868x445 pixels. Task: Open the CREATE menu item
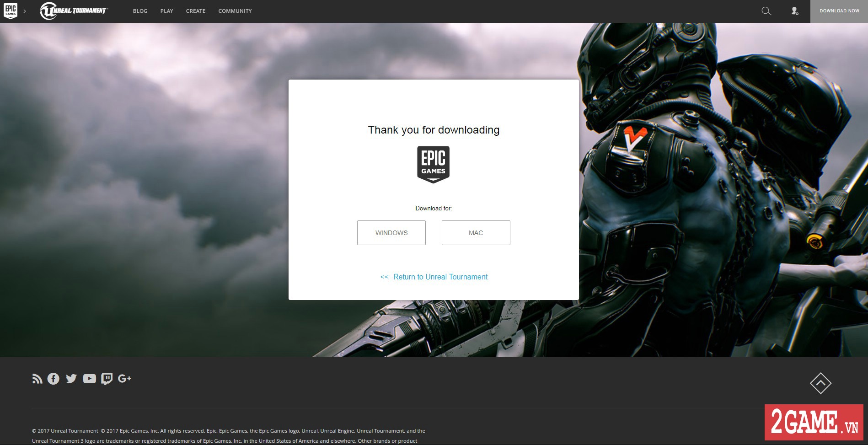pyautogui.click(x=196, y=11)
